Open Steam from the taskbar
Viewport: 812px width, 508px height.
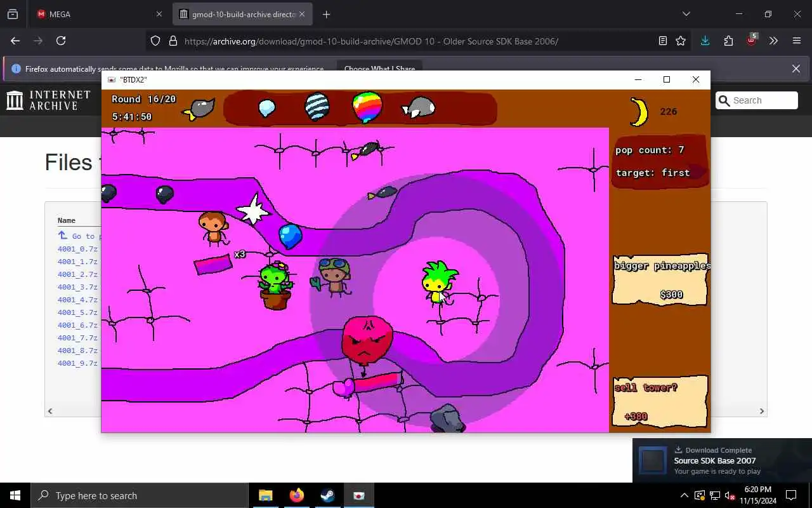pos(327,495)
